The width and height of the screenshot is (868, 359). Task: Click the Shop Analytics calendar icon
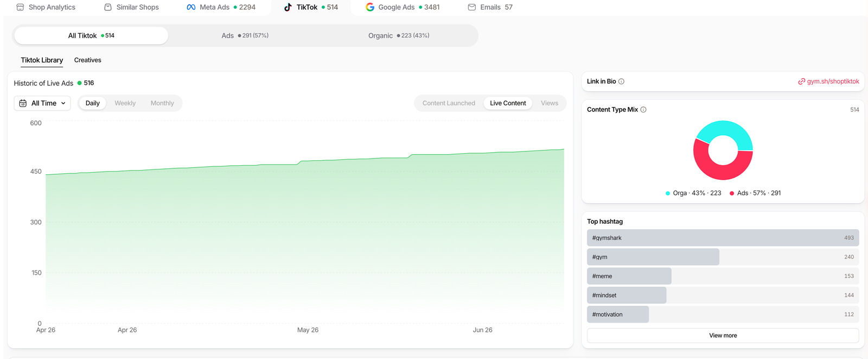click(20, 7)
